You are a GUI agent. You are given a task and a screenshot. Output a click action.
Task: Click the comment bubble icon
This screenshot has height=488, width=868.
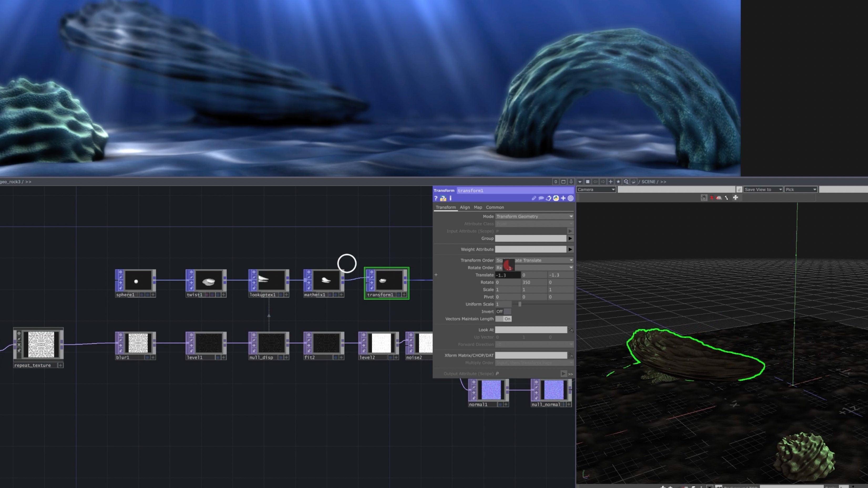click(x=541, y=198)
